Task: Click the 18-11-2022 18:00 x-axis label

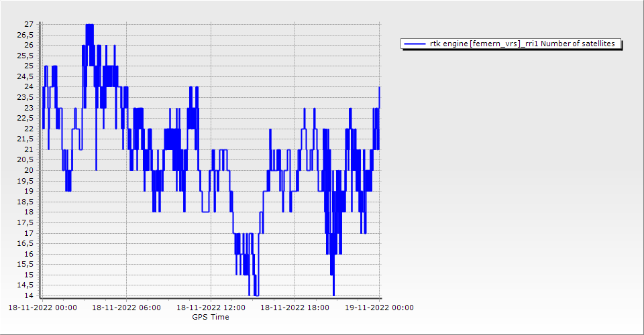Action: coord(294,308)
